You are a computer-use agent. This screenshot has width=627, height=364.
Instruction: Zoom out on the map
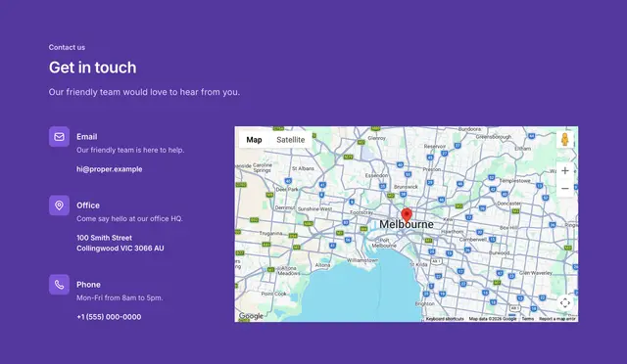(x=565, y=188)
